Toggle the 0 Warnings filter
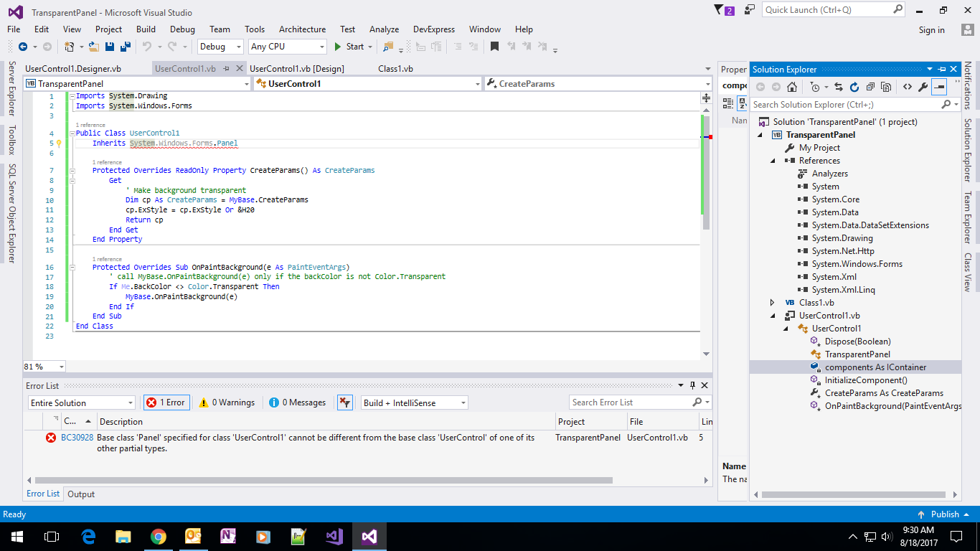 (227, 402)
